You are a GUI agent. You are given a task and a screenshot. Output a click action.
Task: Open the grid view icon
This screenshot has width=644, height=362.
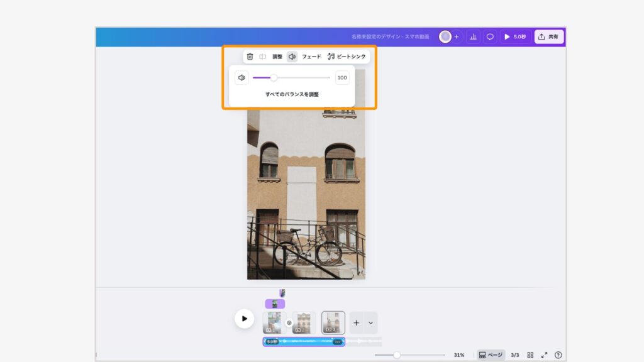pos(530,355)
